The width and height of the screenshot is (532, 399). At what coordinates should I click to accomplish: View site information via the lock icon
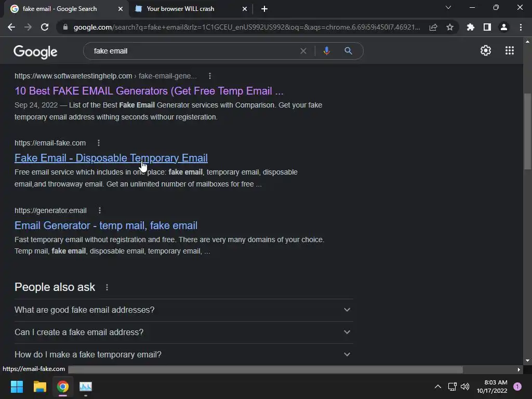click(65, 27)
